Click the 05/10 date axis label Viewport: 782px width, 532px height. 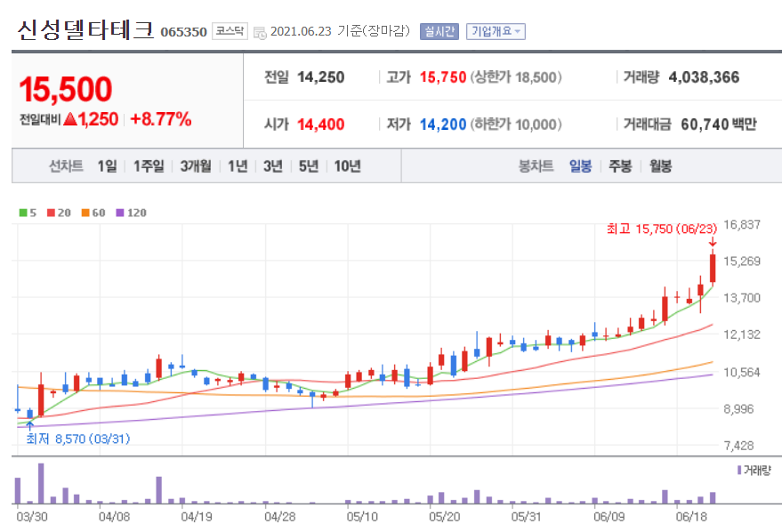coord(362,517)
